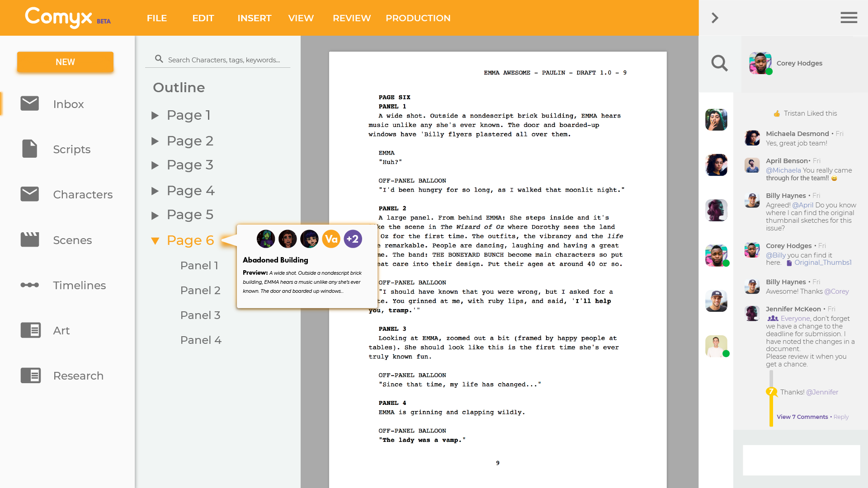Image resolution: width=868 pixels, height=488 pixels.
Task: Click the NEW button
Action: click(x=65, y=62)
